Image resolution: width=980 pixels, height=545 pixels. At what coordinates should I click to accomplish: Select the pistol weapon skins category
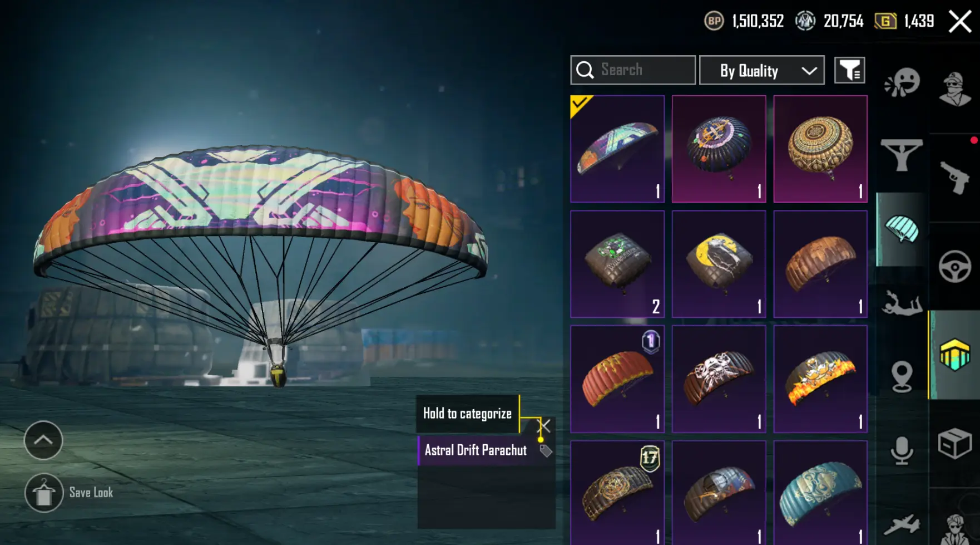954,177
